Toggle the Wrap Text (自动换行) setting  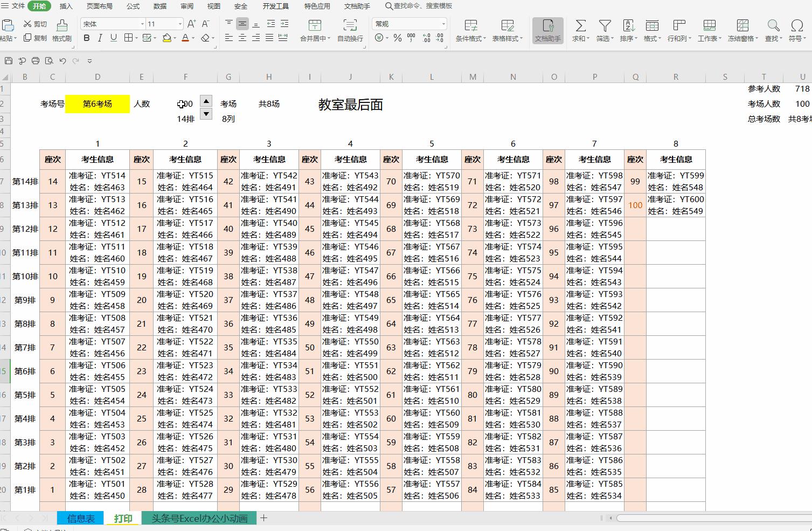(350, 31)
